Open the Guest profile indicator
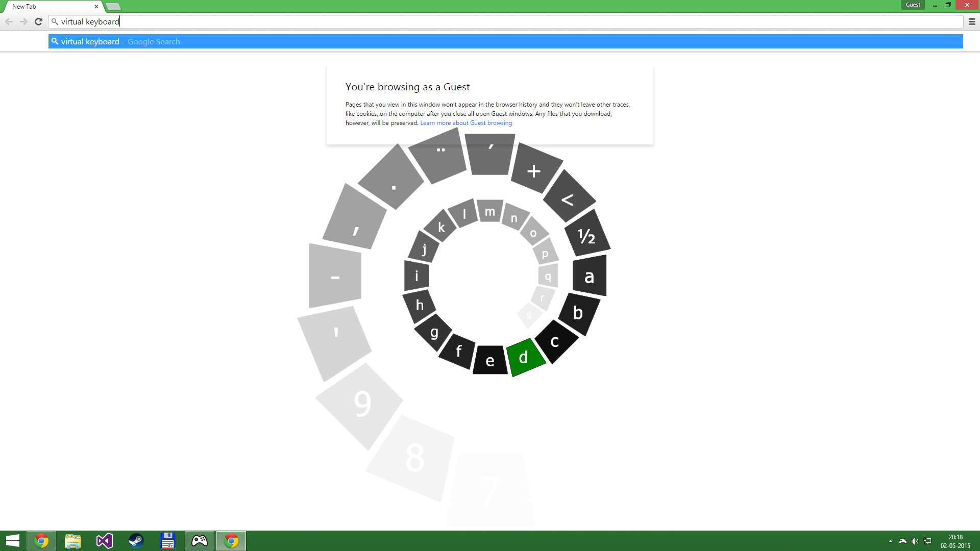 coord(912,5)
